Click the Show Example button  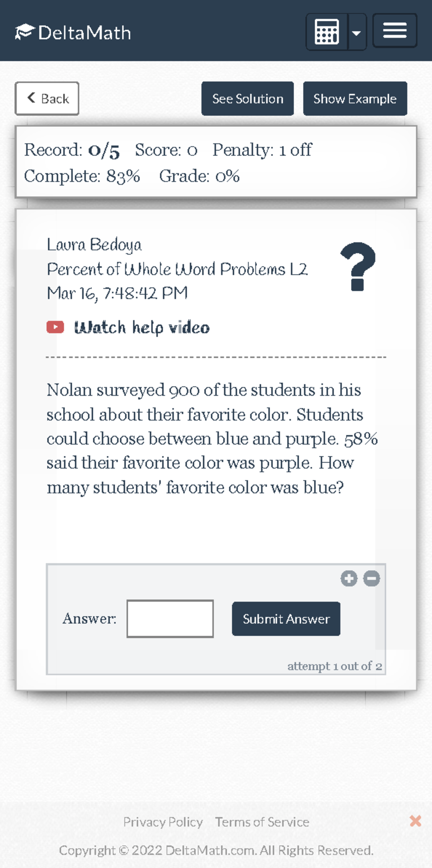(x=355, y=98)
